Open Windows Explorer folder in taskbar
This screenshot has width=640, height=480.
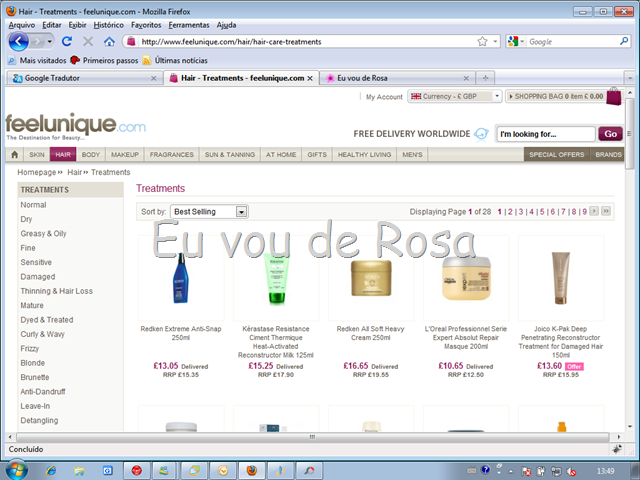pos(79,471)
